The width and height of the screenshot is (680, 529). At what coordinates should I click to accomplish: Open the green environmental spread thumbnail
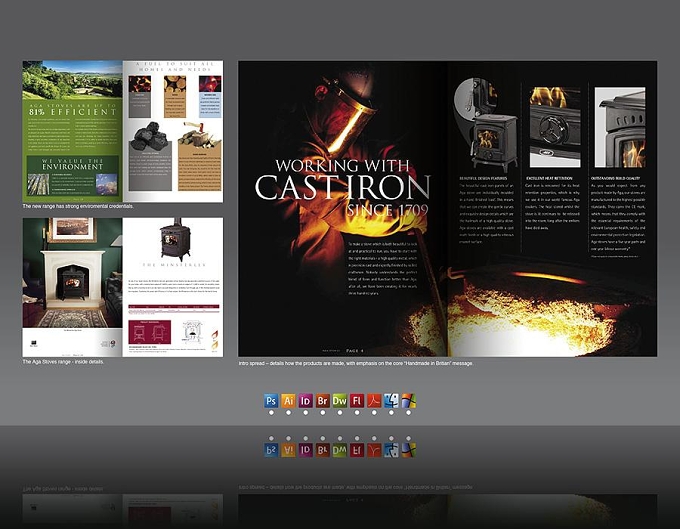pyautogui.click(x=123, y=131)
